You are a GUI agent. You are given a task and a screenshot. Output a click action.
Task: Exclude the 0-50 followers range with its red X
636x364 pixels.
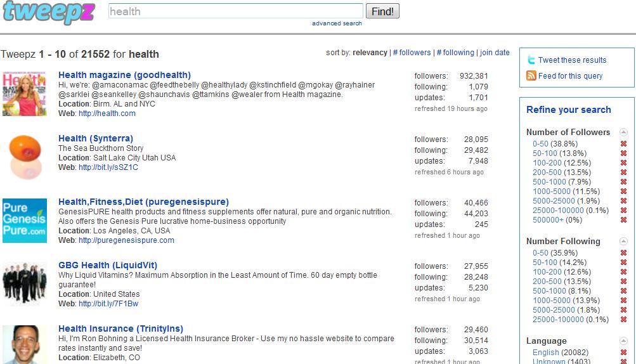pos(623,144)
